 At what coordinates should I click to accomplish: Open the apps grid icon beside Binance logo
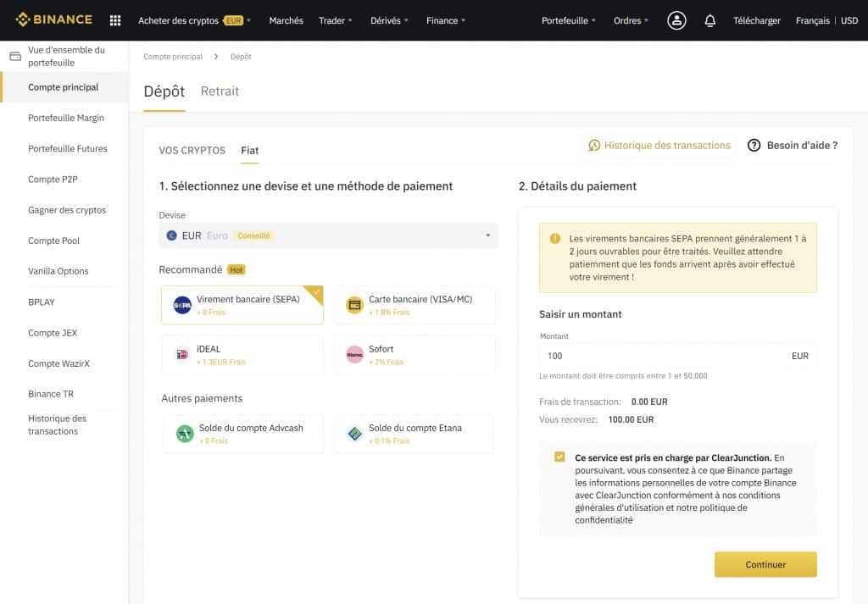click(x=114, y=19)
